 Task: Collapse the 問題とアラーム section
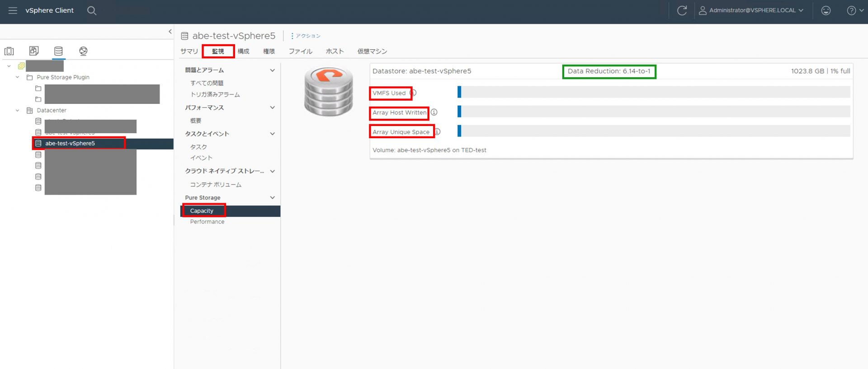272,70
